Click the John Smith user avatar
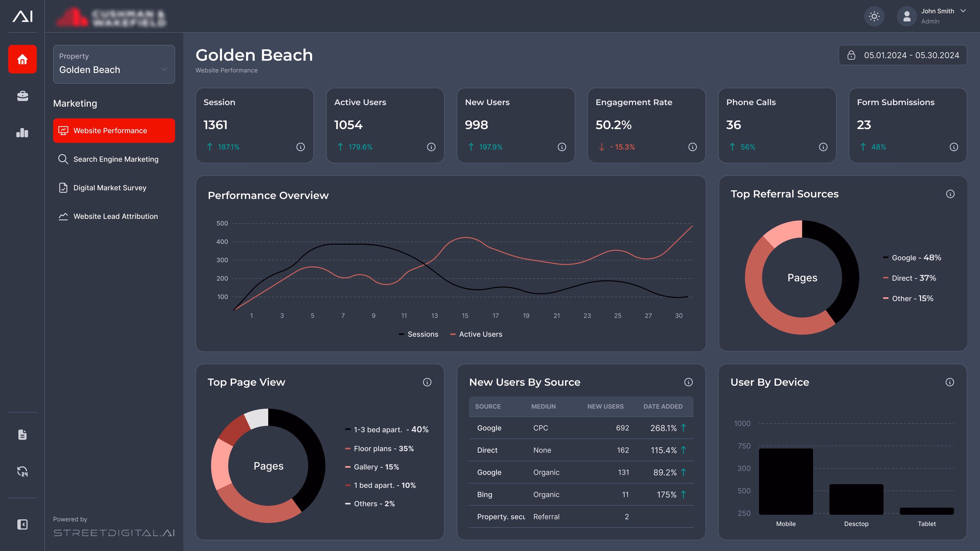This screenshot has height=551, width=980. coord(907,16)
